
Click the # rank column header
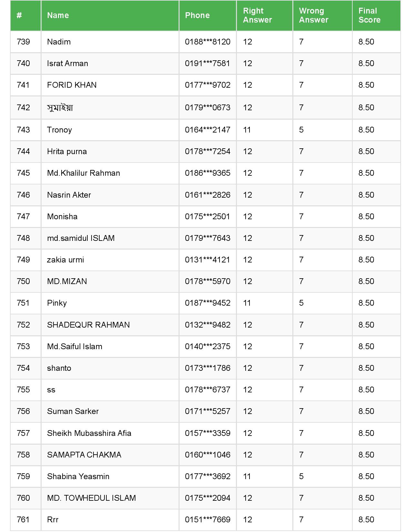pos(19,15)
